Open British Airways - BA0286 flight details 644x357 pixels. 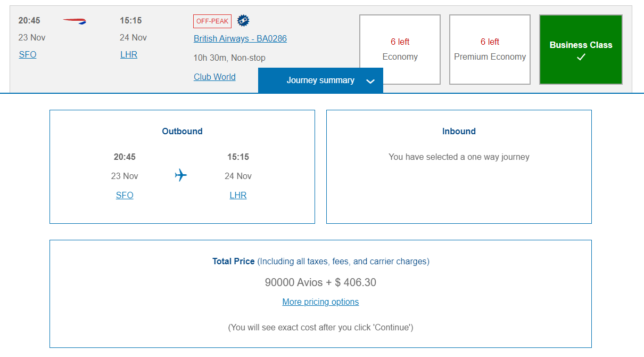point(240,38)
